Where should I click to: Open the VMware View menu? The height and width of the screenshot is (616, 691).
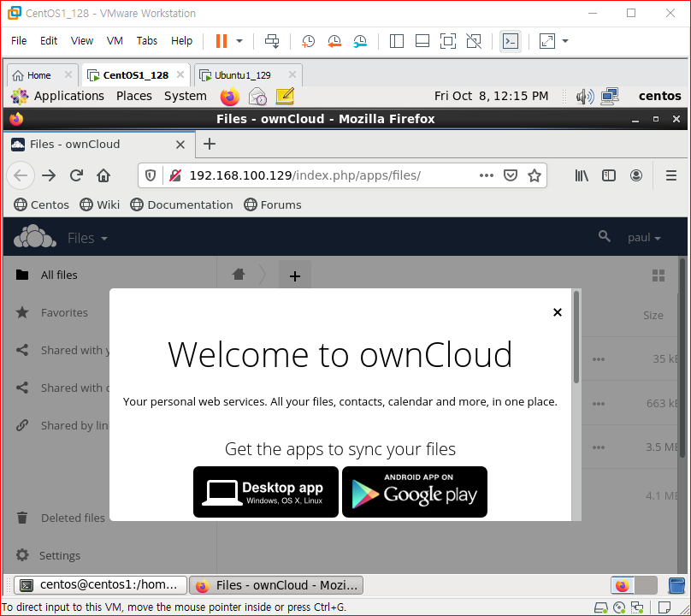pyautogui.click(x=82, y=40)
